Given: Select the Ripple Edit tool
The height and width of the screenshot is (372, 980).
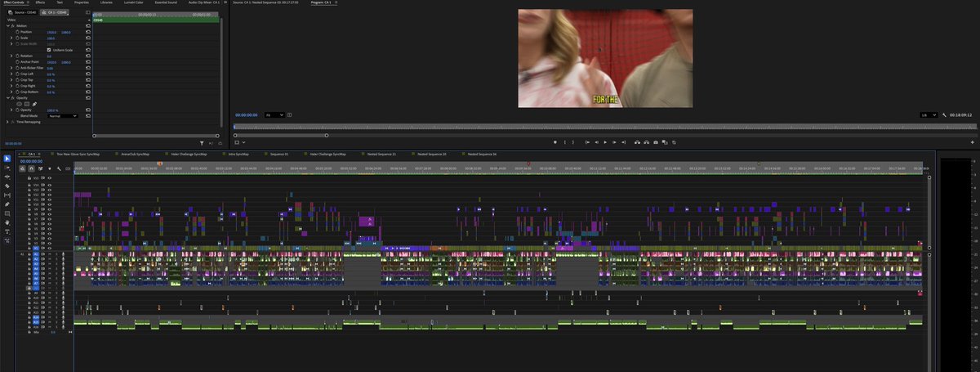Looking at the screenshot, I should tap(7, 177).
